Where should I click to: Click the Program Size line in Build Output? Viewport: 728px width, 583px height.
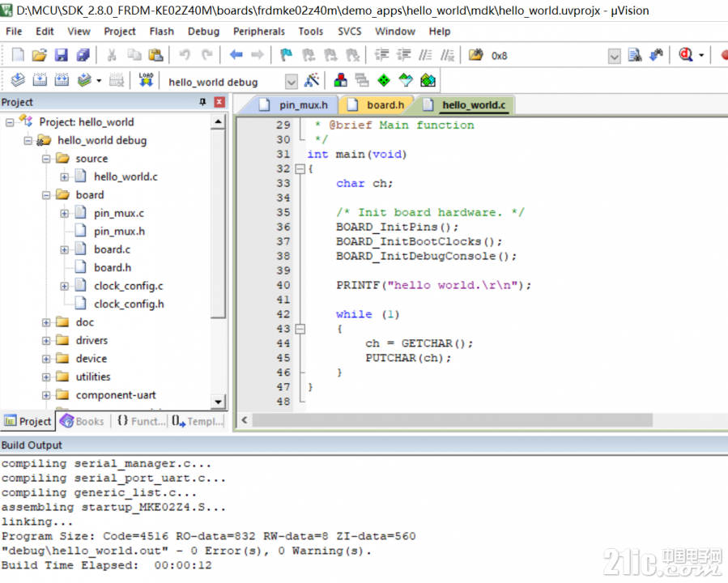click(x=208, y=536)
